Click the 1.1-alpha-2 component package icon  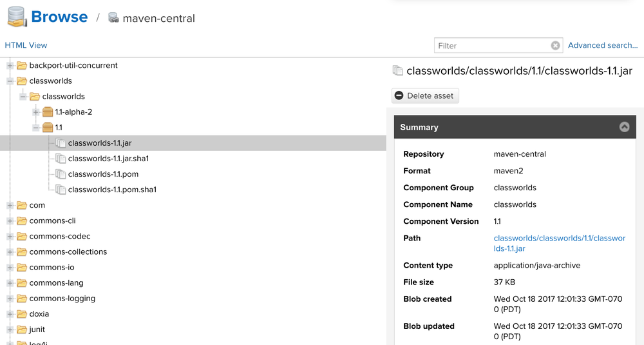(48, 112)
